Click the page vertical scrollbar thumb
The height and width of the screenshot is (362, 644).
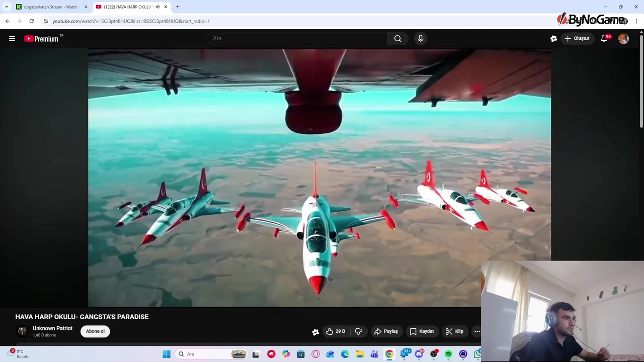(641, 80)
